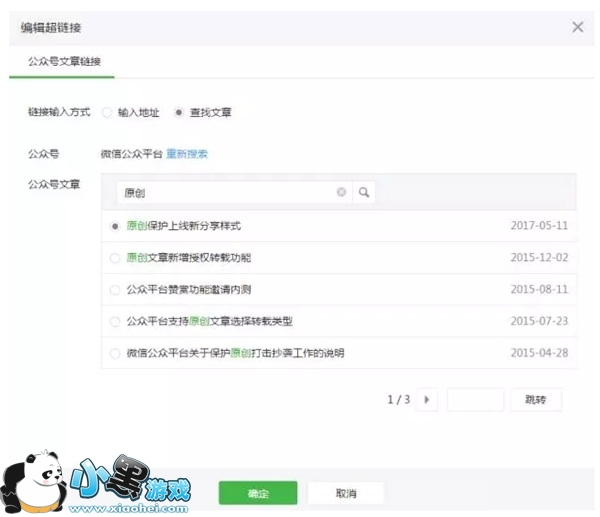Confirm with the green 确定 button

[x=258, y=493]
